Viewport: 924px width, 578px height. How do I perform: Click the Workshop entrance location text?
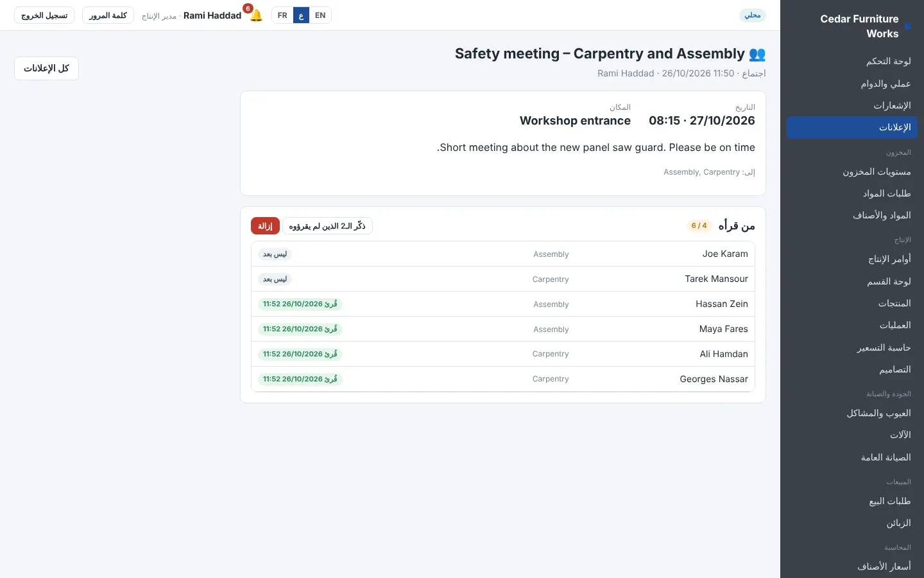coord(575,121)
